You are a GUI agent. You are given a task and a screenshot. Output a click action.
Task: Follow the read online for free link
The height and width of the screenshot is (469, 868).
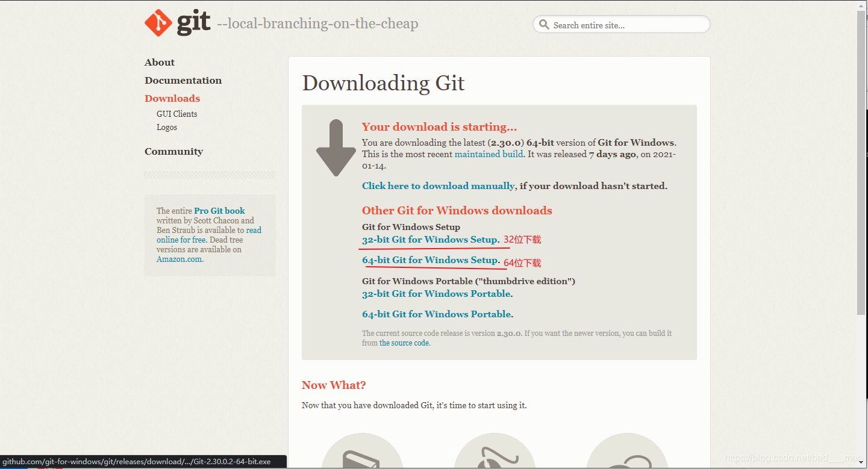point(209,235)
